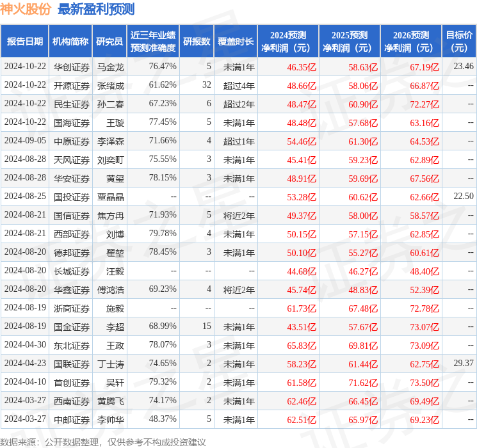Click report date 2024-04-30
Screen dimensions: 477x448
(25, 344)
